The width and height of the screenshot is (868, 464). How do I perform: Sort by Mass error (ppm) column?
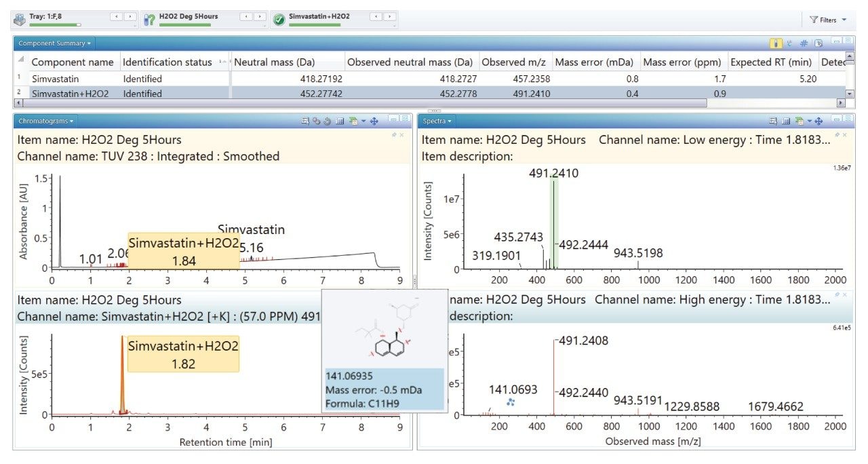point(682,62)
